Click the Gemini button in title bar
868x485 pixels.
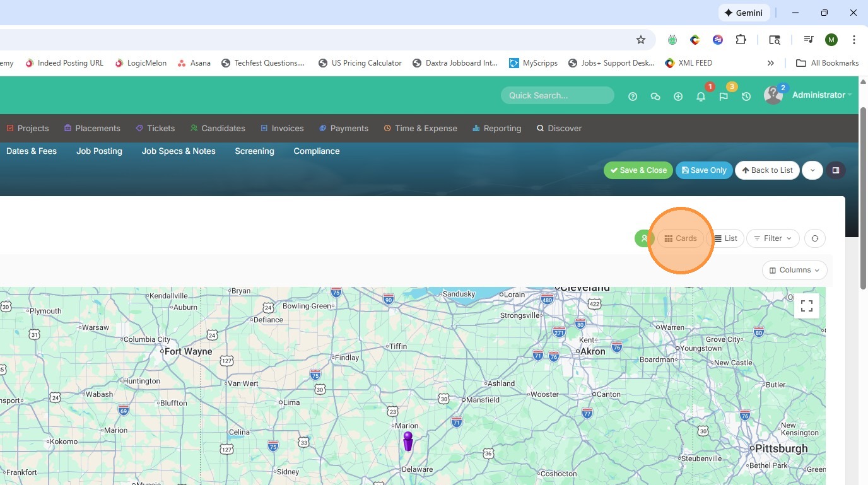[x=743, y=13]
